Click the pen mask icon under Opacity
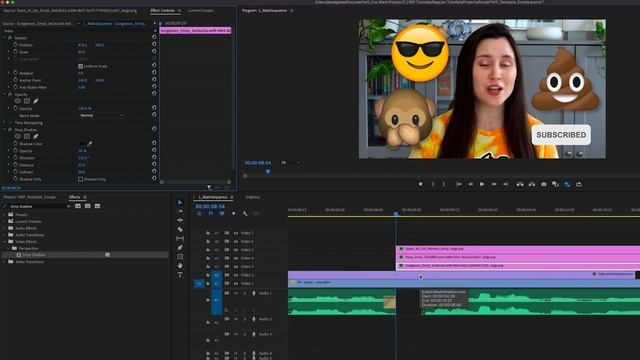 pos(36,101)
